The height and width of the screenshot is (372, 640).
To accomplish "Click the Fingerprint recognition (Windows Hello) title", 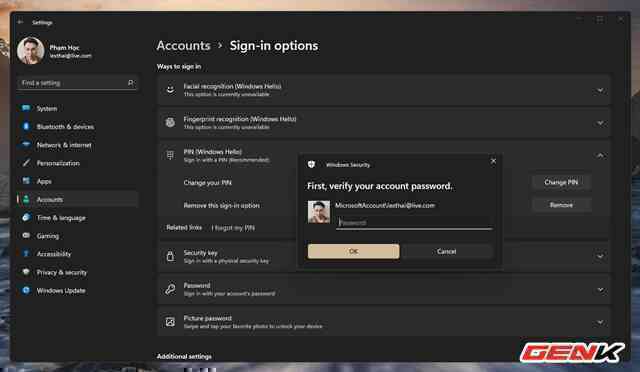I will tap(240, 119).
